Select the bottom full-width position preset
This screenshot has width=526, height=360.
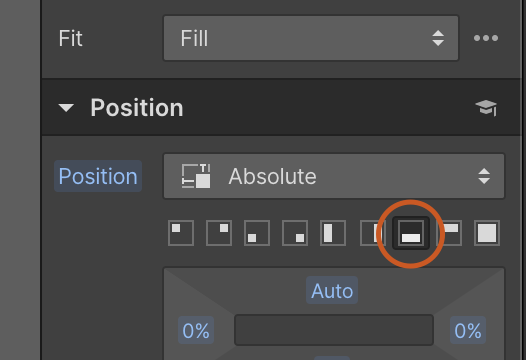coord(411,233)
